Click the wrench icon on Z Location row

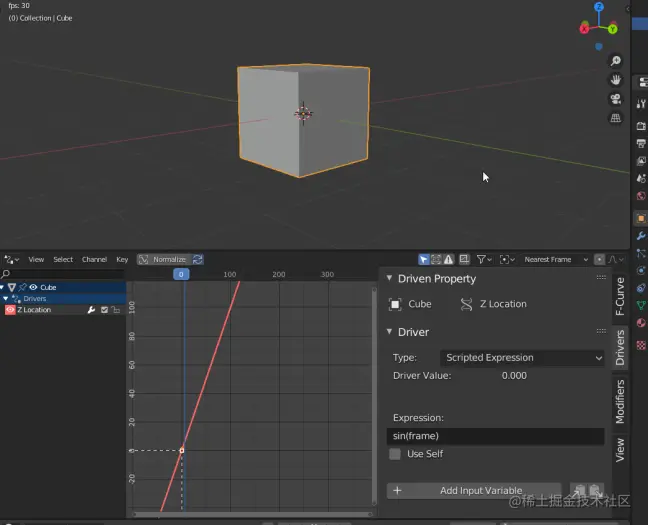coord(91,310)
